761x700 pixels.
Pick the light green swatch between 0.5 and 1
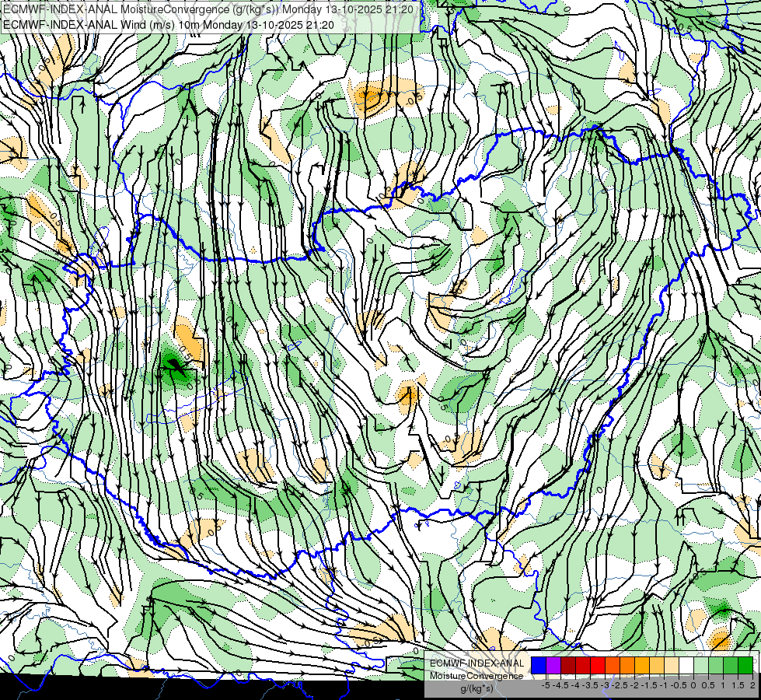[x=716, y=666]
